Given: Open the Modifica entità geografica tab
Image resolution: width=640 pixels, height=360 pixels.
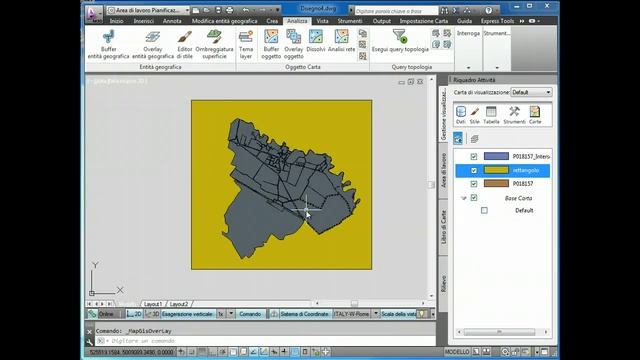Looking at the screenshot, I should (x=224, y=21).
